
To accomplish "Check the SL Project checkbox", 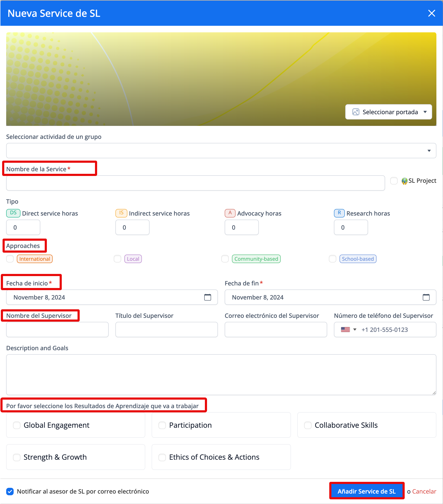I will [394, 181].
